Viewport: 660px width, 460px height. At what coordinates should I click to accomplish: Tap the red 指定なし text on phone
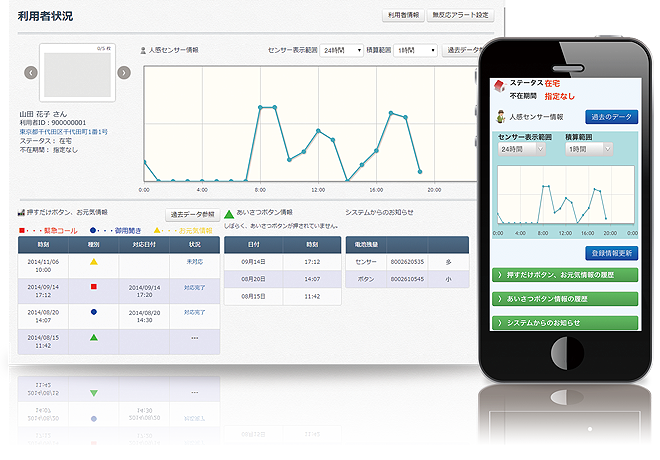(559, 96)
